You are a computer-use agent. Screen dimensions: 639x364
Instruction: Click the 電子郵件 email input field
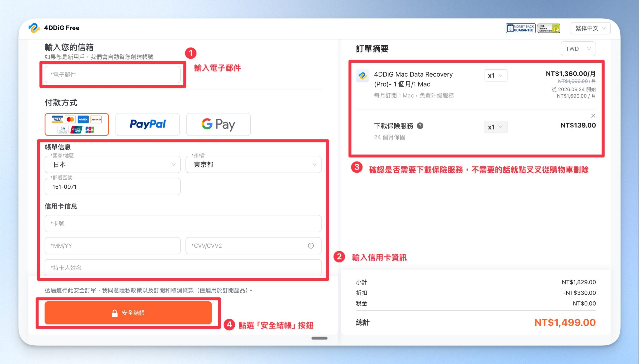click(x=113, y=75)
